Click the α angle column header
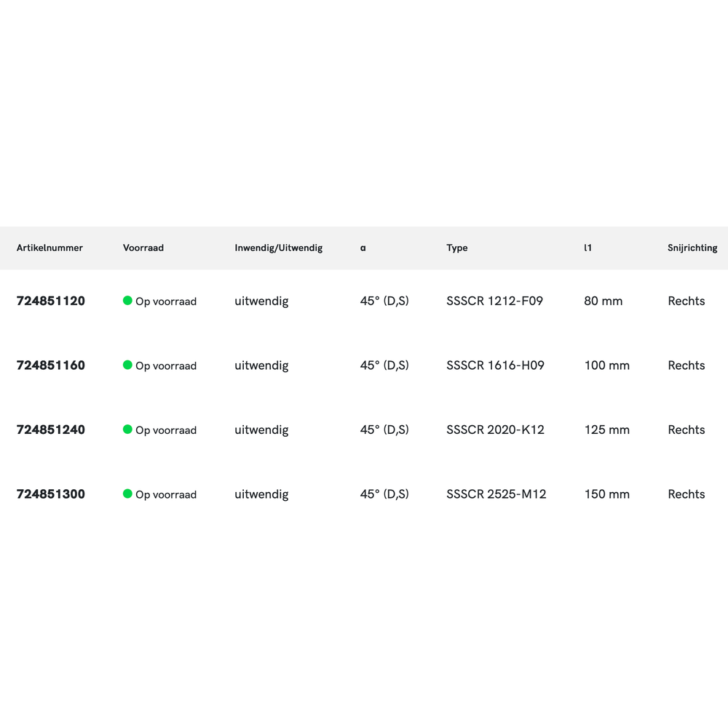 point(363,248)
